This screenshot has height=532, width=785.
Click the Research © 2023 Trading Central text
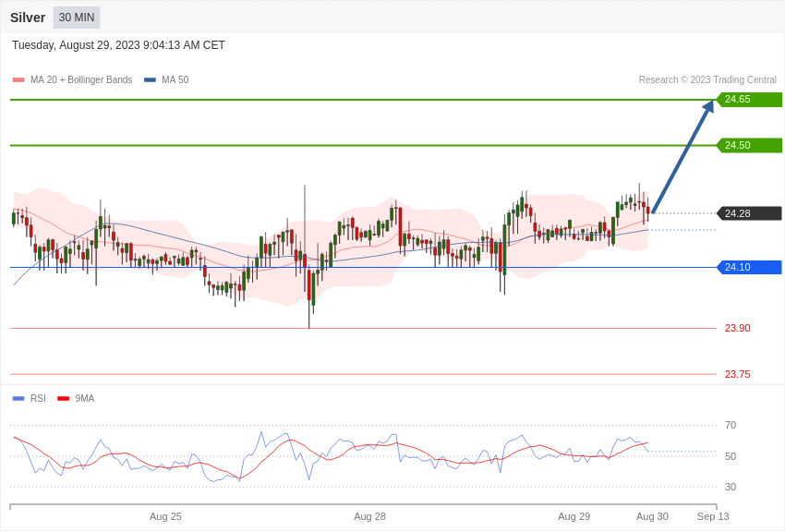pos(707,80)
